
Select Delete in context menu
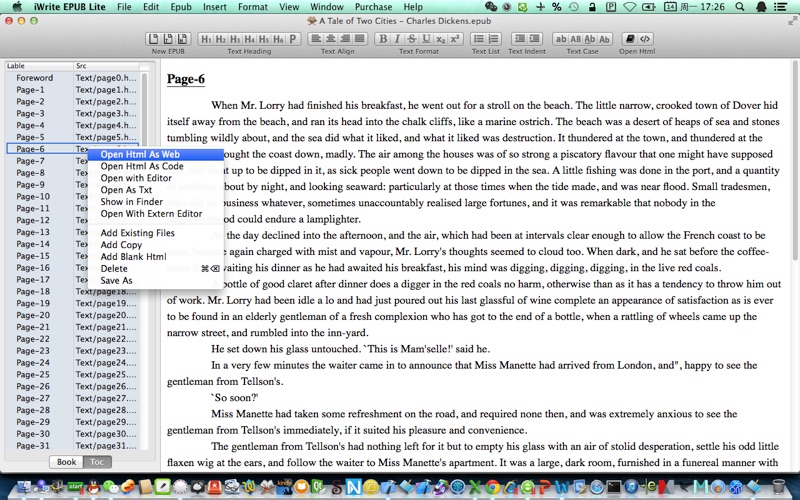pos(156,269)
